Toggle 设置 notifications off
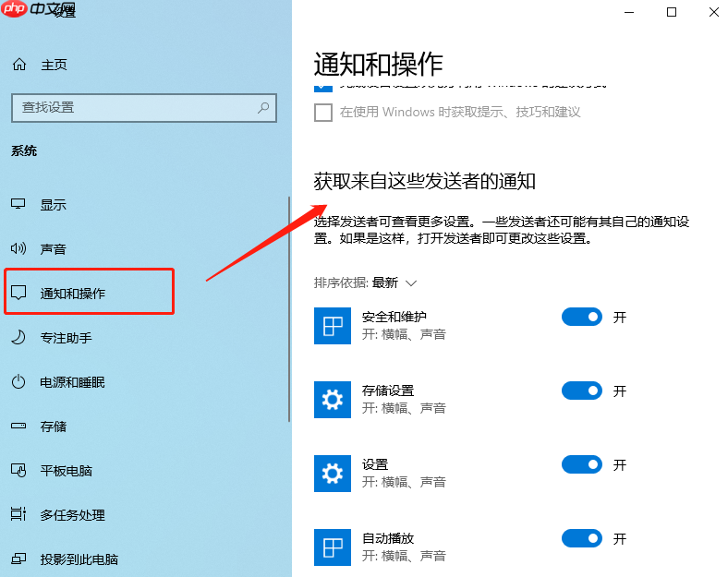The height and width of the screenshot is (577, 728). 581,464
